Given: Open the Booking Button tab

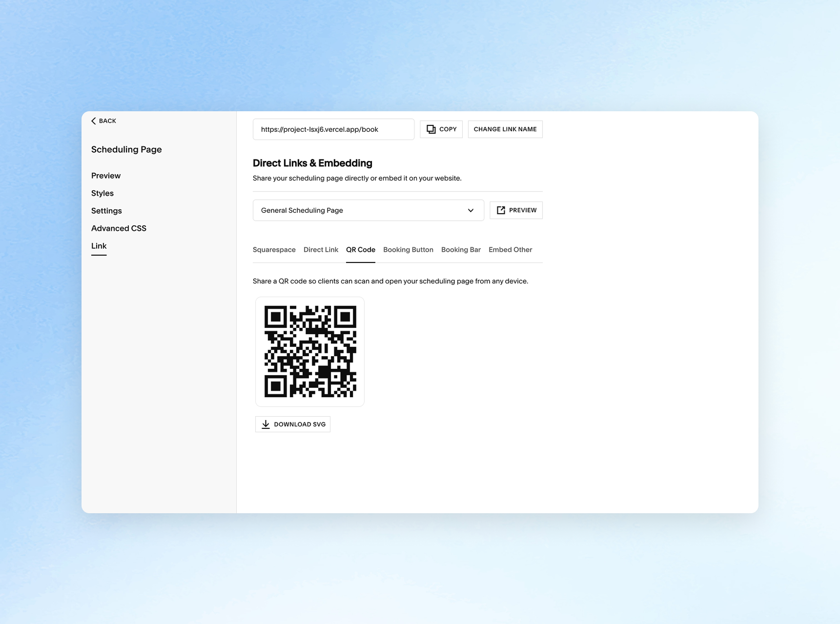Looking at the screenshot, I should (x=408, y=250).
